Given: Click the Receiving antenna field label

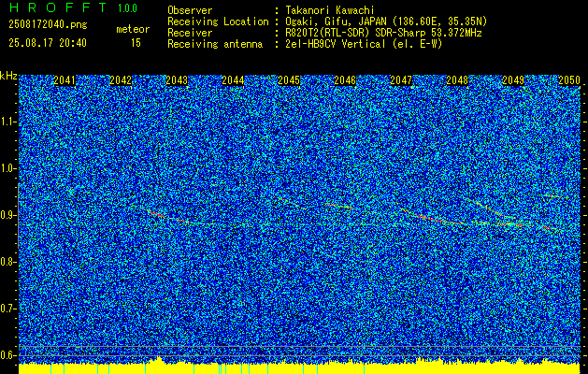Looking at the screenshot, I should tap(215, 44).
